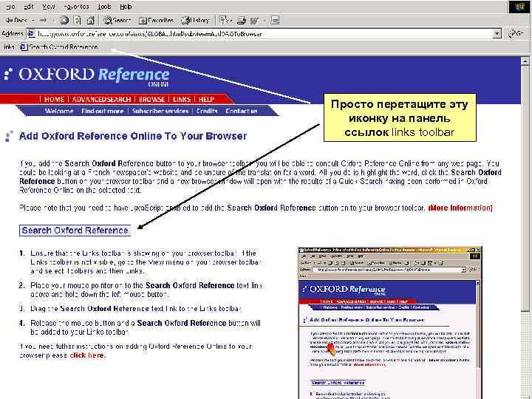Click the boxed Search Oxford Reference link
This screenshot has width=532, height=399.
click(x=75, y=231)
